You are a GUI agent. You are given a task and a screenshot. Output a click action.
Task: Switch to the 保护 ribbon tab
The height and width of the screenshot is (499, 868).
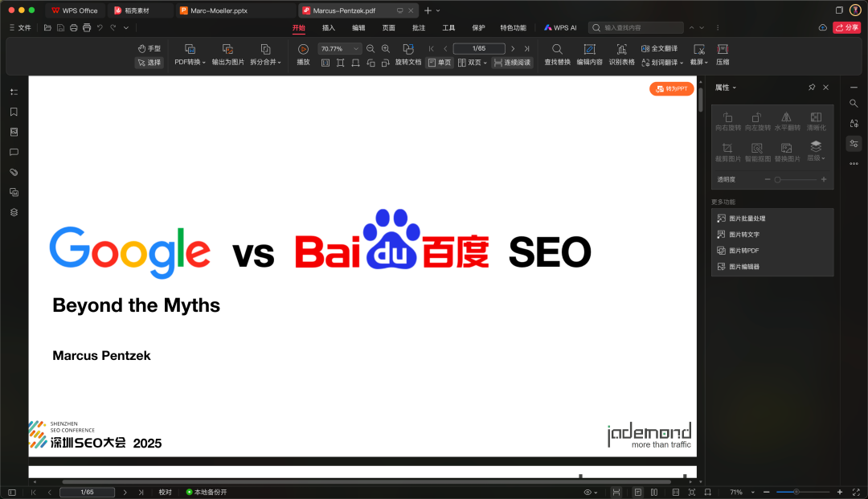click(478, 27)
